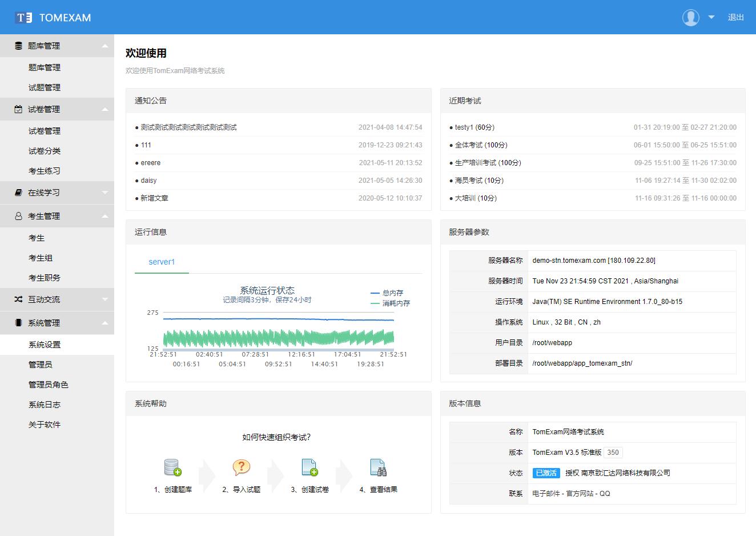This screenshot has height=536, width=756.
Task: Select the server1 tab
Action: coord(162,262)
